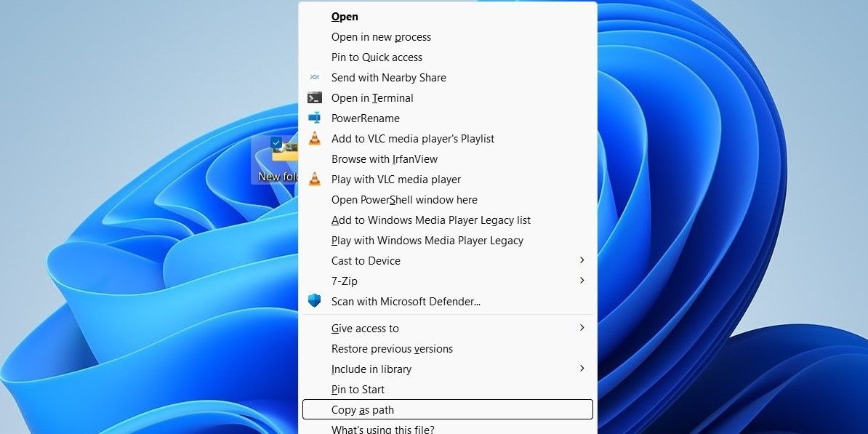The height and width of the screenshot is (434, 868).
Task: Select Open in new process
Action: pyautogui.click(x=448, y=37)
